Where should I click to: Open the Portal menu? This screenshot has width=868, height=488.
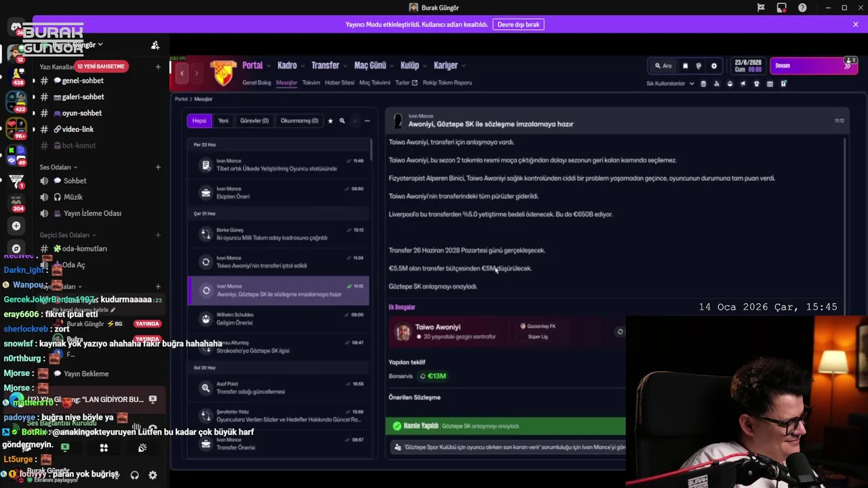click(x=252, y=66)
